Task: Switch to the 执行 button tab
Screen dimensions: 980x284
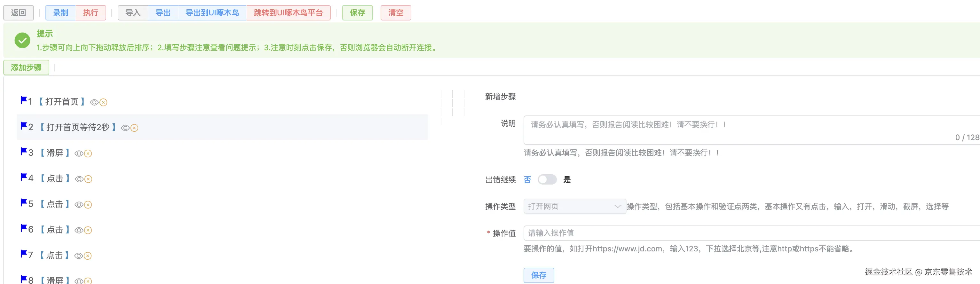Action: (91, 12)
